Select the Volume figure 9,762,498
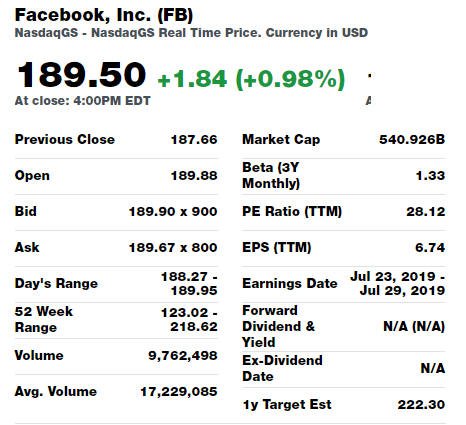 [x=183, y=356]
